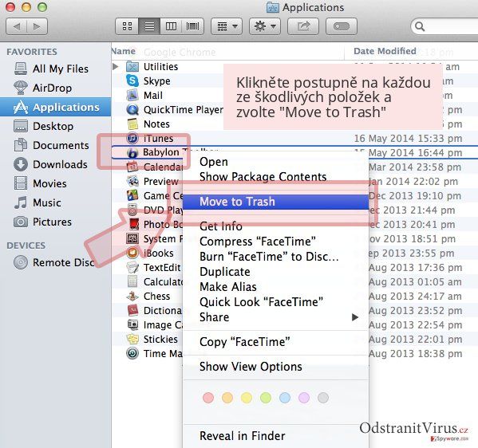
Task: Click the edit tags toolbar button
Action: [341, 26]
